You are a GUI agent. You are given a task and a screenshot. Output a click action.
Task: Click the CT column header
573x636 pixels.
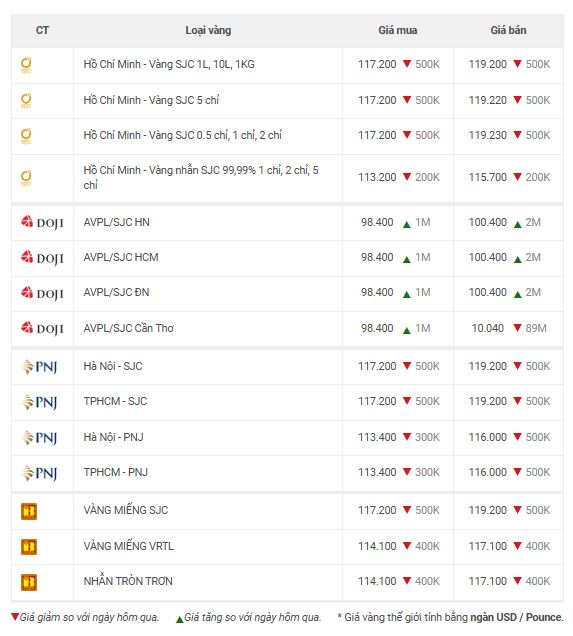(42, 30)
